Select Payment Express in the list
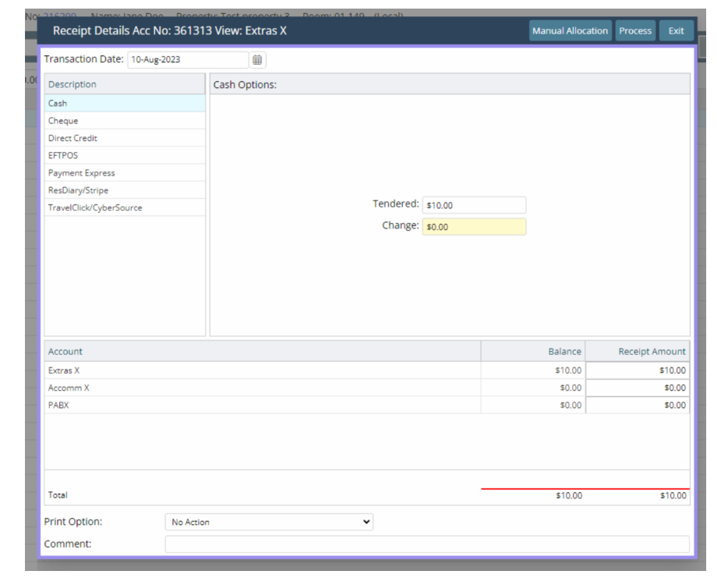The image size is (728, 578). (x=125, y=173)
